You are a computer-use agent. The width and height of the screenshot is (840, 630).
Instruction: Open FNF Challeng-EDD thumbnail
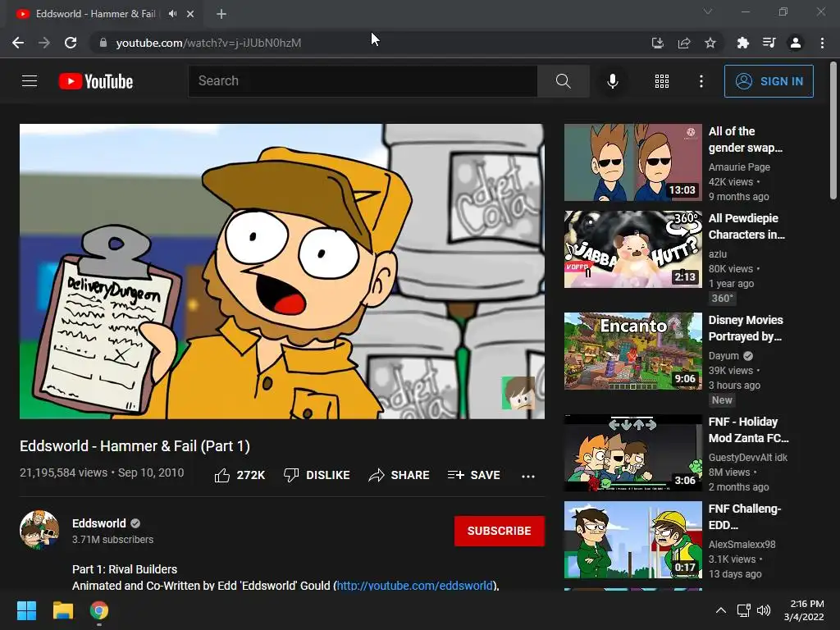(x=632, y=540)
